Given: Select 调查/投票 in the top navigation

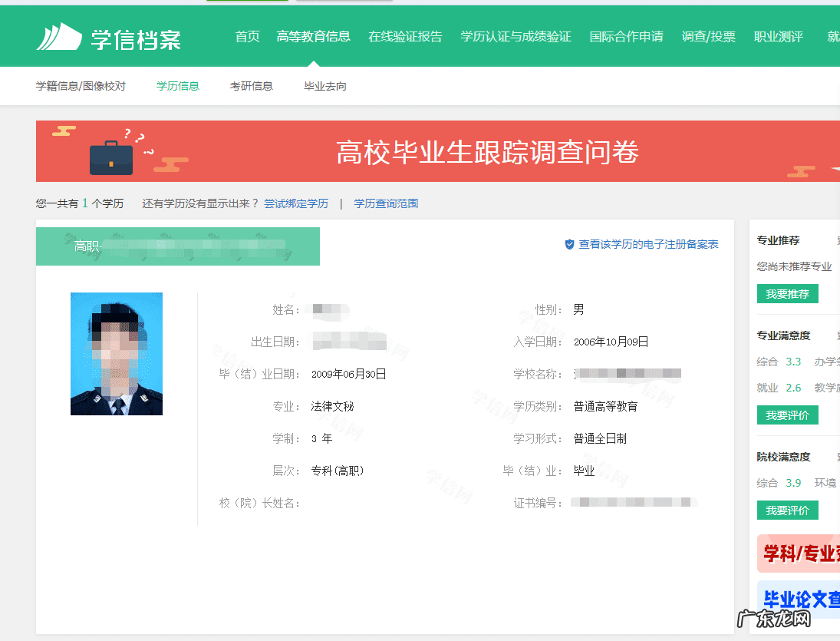Looking at the screenshot, I should pos(708,36).
